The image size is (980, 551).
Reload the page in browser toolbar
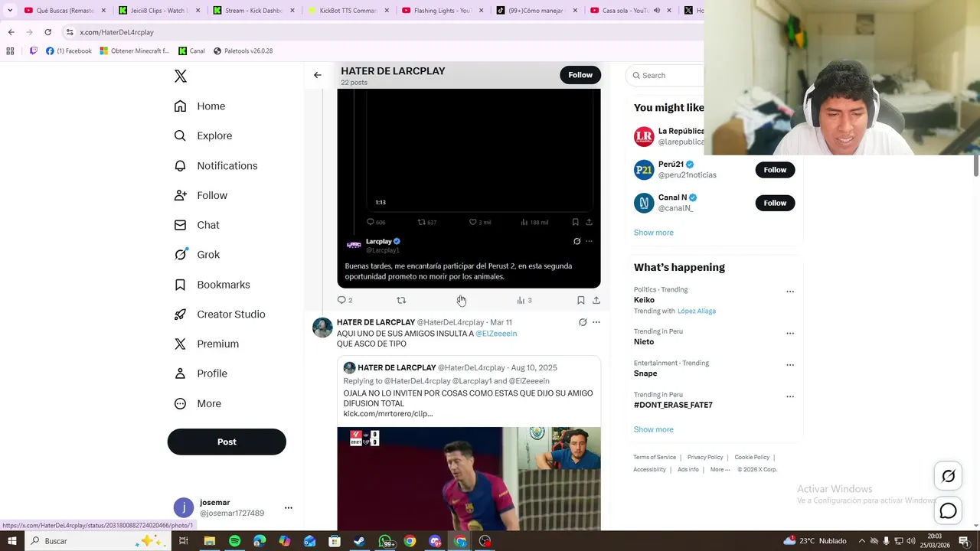click(x=47, y=32)
